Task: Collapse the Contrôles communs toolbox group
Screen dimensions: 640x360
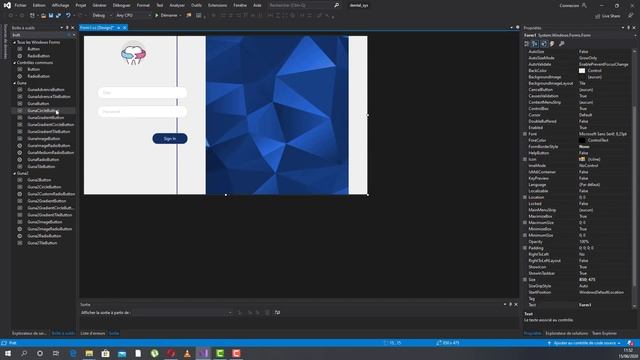Action: click(x=15, y=62)
